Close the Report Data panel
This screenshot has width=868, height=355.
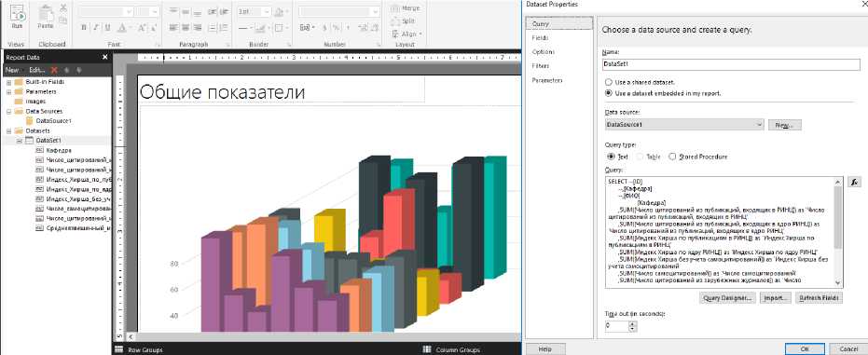(105, 57)
